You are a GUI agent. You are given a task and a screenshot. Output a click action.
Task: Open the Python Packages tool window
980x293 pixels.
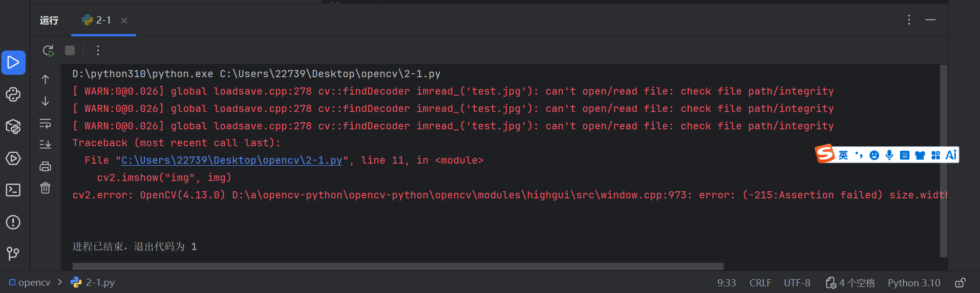[13, 126]
